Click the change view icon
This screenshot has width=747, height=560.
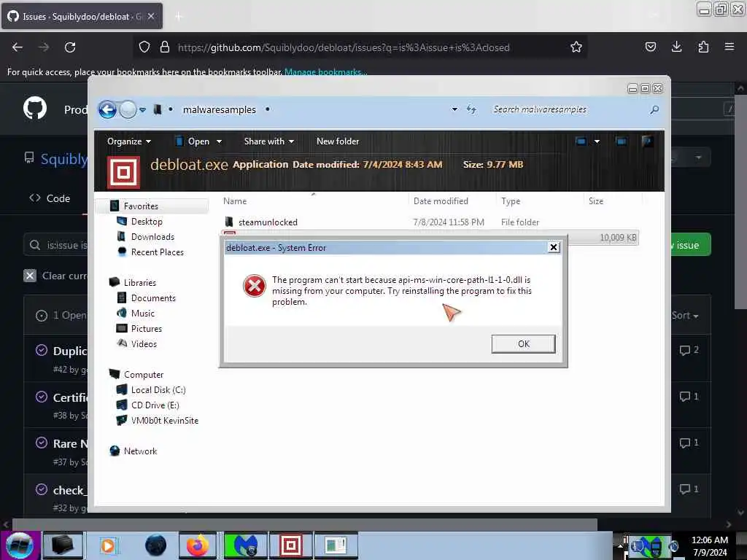click(581, 141)
